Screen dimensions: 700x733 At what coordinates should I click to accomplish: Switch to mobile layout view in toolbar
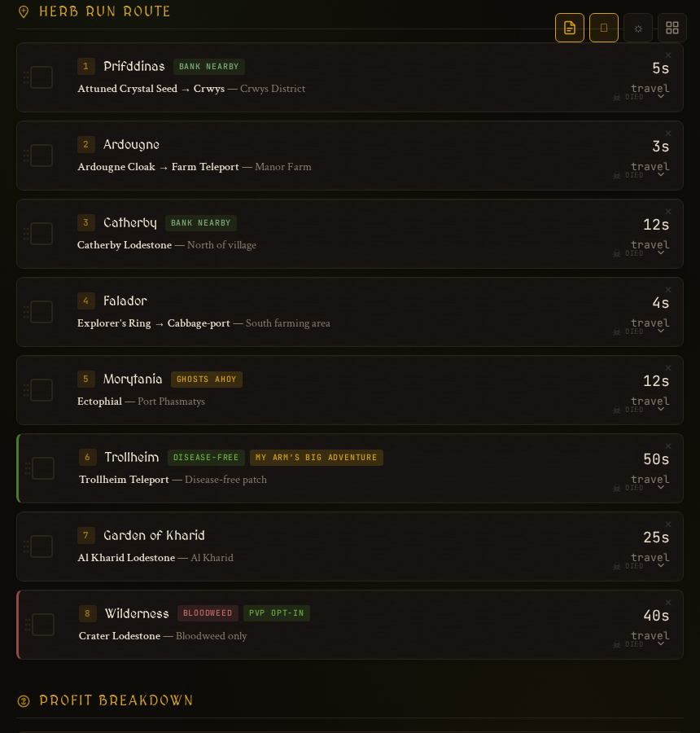coord(603,28)
